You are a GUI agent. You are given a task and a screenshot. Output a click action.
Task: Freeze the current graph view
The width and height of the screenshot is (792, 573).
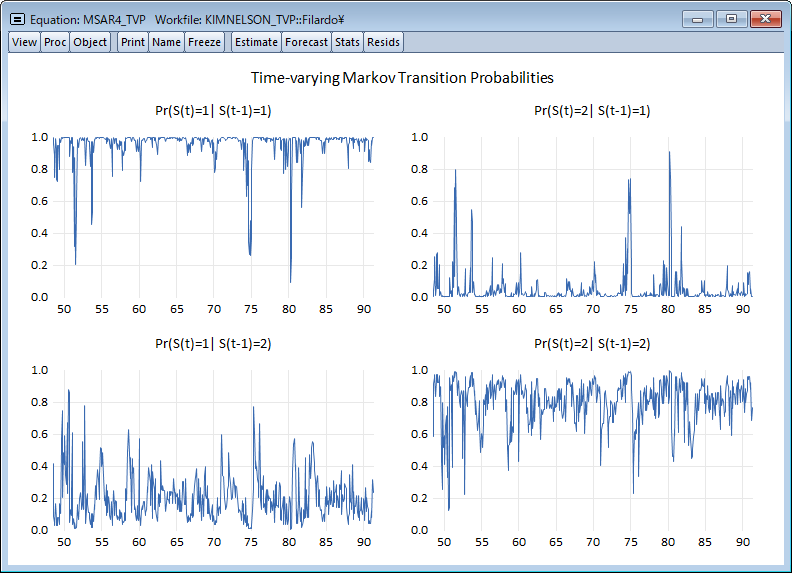pos(204,42)
